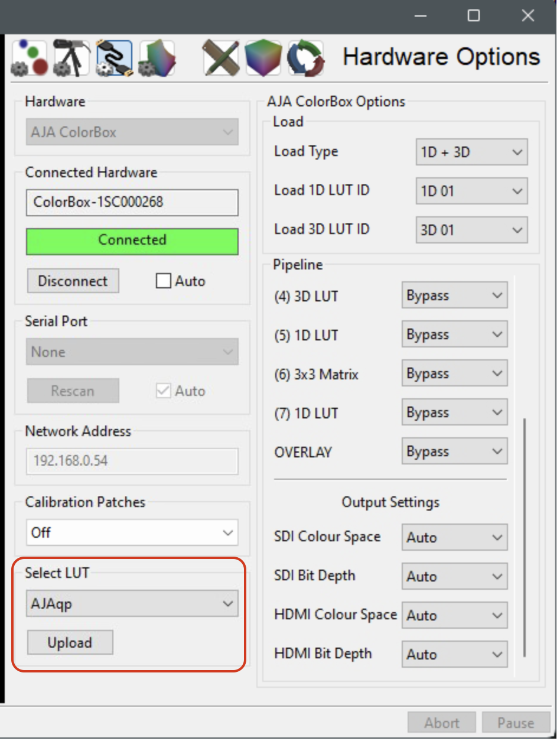Select USB cable hardware options icon
The height and width of the screenshot is (741, 560).
[x=113, y=58]
